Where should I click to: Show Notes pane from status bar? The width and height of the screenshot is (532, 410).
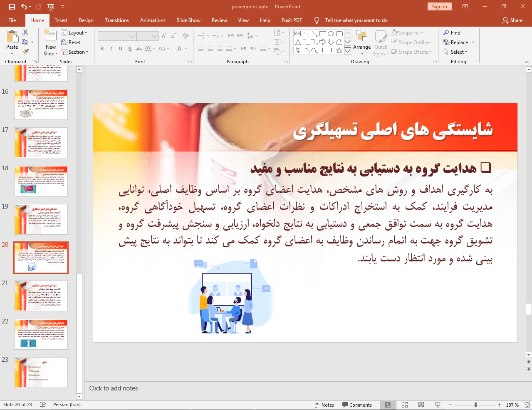pyautogui.click(x=324, y=405)
